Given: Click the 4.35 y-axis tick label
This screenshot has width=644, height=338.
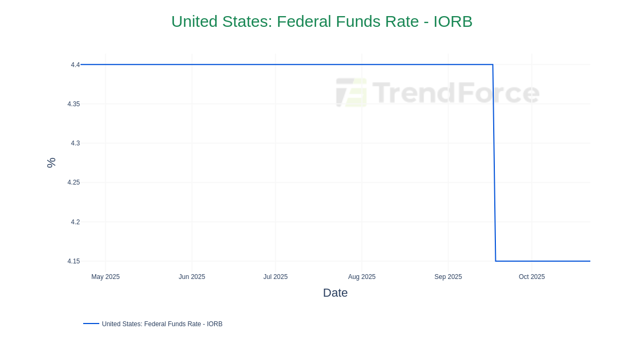Looking at the screenshot, I should [x=74, y=104].
